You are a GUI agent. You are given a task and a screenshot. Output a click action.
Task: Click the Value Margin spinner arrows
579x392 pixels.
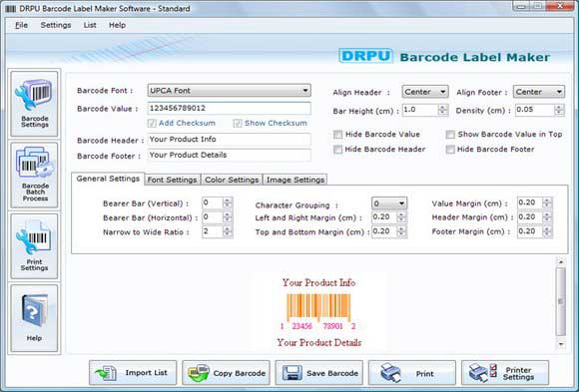547,202
